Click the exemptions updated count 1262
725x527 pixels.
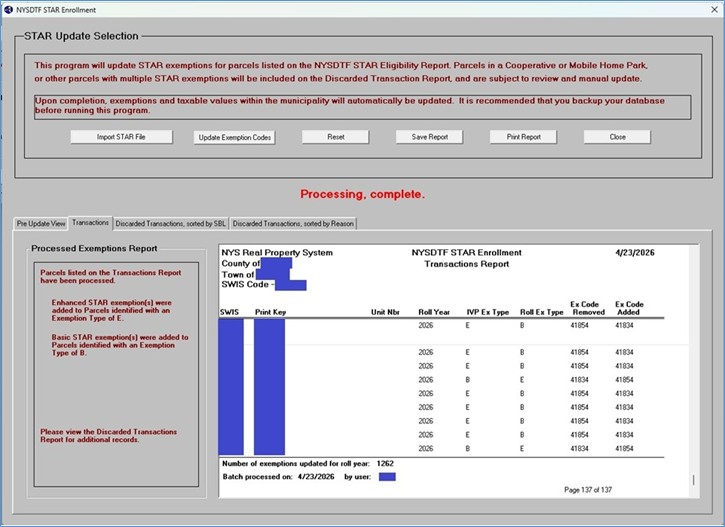click(385, 463)
